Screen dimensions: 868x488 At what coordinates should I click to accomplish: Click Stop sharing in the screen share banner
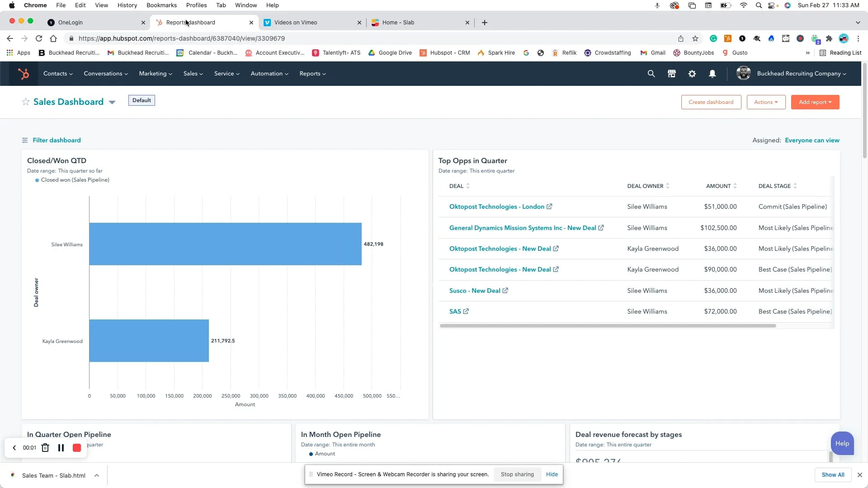(517, 474)
